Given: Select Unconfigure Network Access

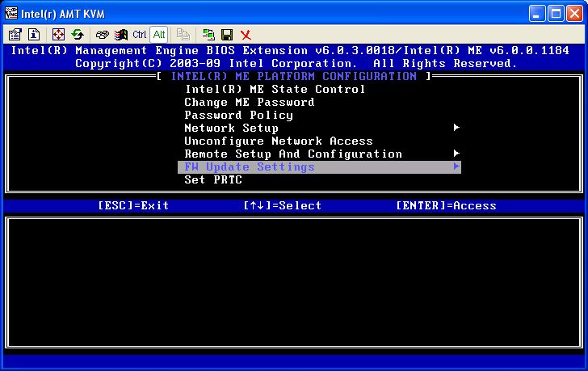Looking at the screenshot, I should (x=278, y=141).
